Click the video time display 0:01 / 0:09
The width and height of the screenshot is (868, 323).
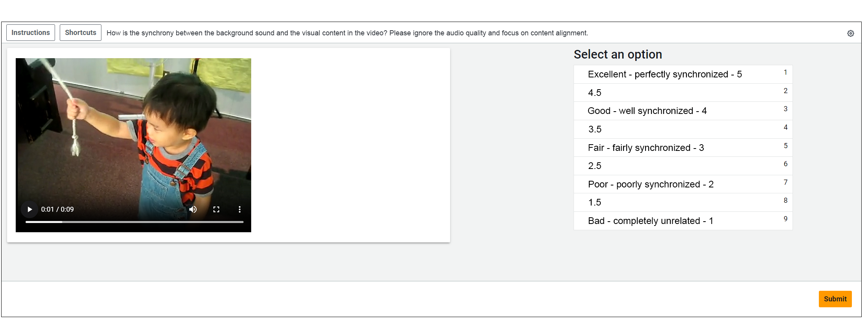click(57, 209)
